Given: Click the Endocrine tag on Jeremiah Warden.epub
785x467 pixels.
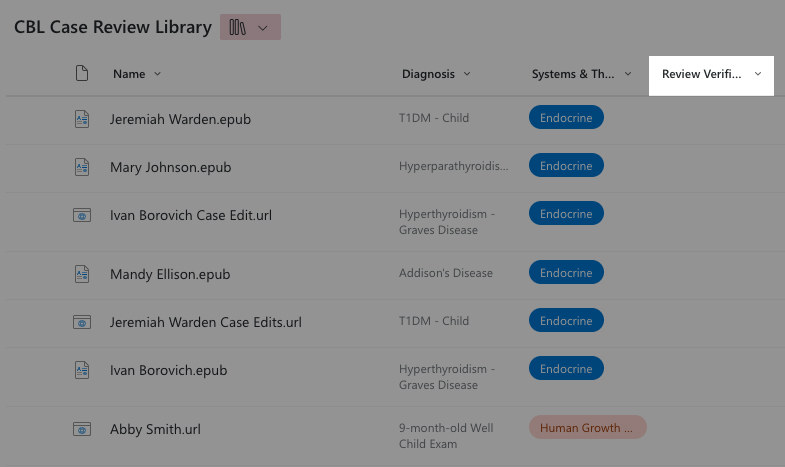Looking at the screenshot, I should click(566, 118).
